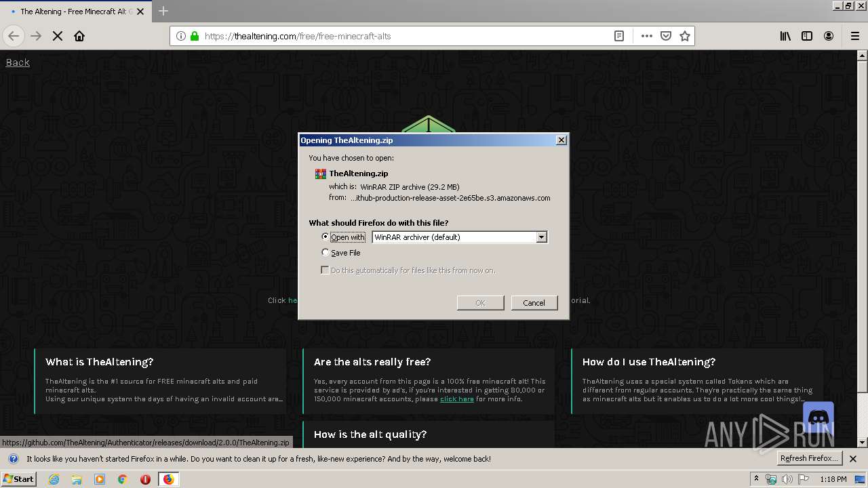
Task: Open the Firefox hamburger menu
Action: tap(854, 36)
